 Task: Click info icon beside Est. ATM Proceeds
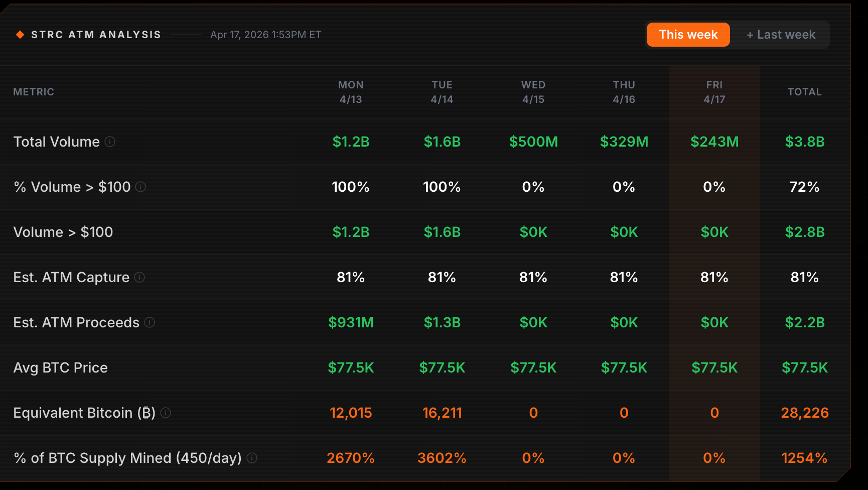point(150,322)
